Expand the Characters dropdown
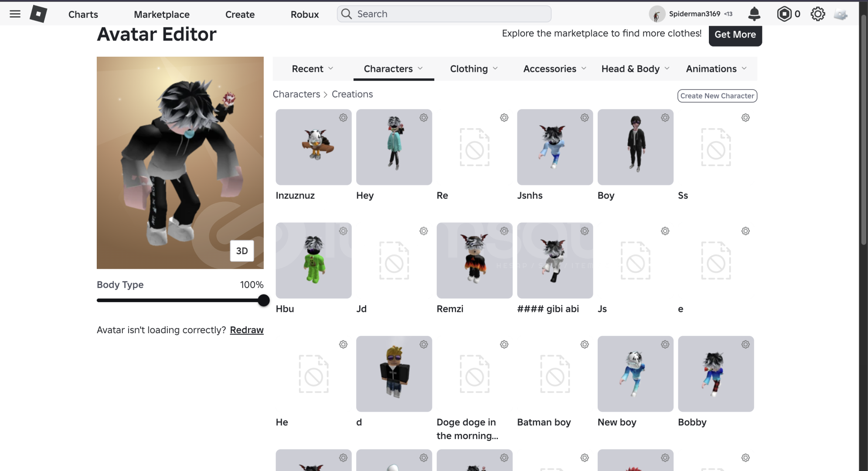 [394, 68]
